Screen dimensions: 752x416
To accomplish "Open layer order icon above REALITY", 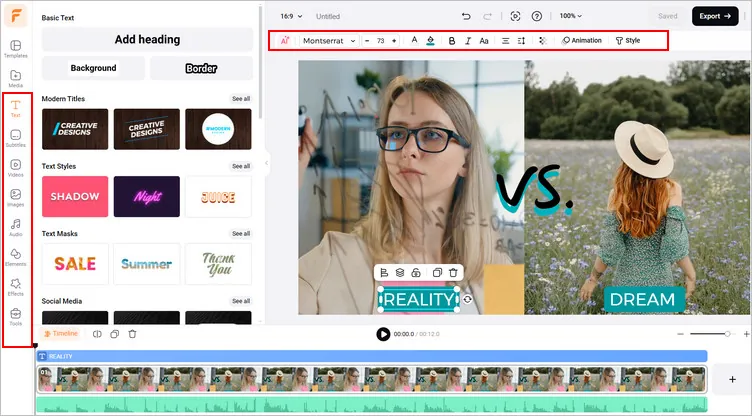I will pyautogui.click(x=400, y=273).
